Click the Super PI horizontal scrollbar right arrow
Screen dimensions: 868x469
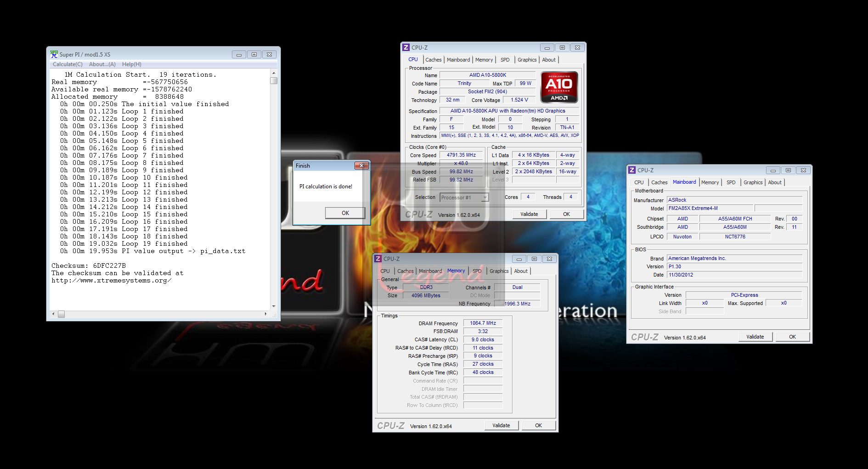click(266, 314)
